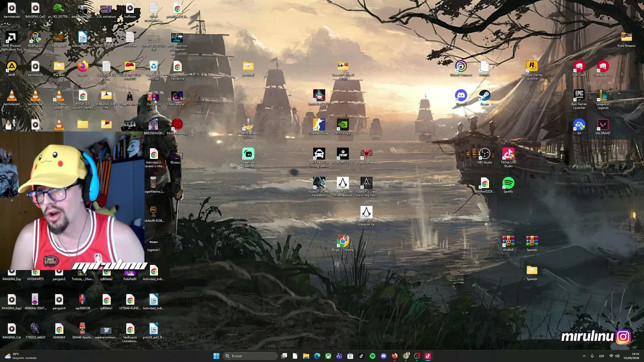Open Assassin's Creed III Remastered shortcut

click(x=343, y=187)
